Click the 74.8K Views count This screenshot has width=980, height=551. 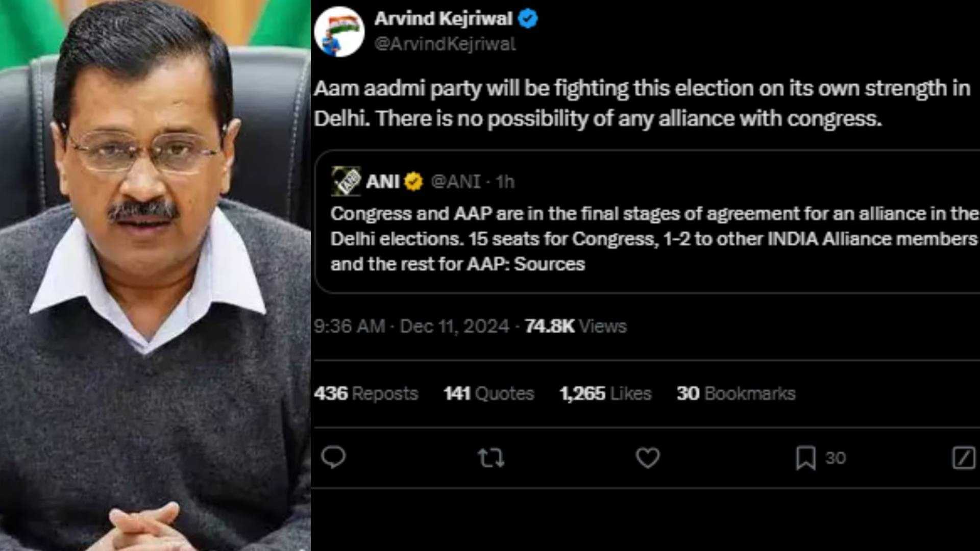[575, 326]
